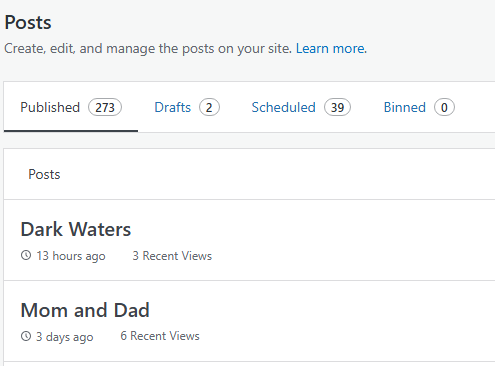Click the page description text about managing posts
Screen dimensions: 495x366
148,49
